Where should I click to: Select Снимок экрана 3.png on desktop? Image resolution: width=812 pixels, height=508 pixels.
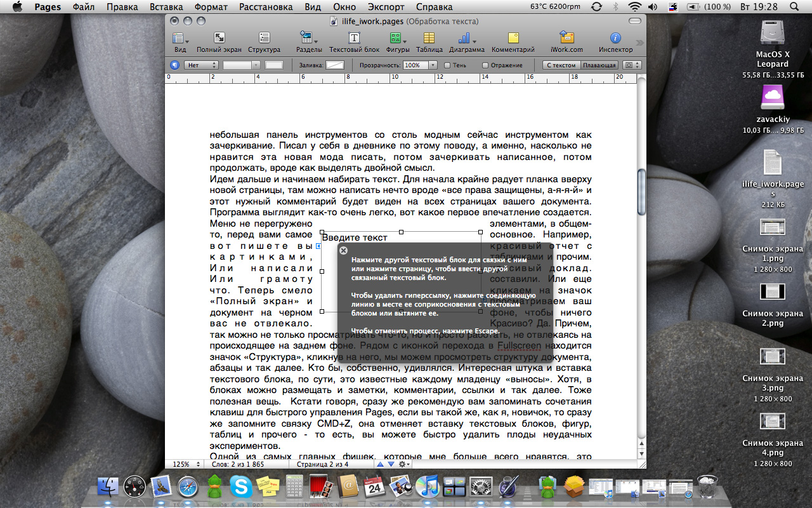point(773,358)
